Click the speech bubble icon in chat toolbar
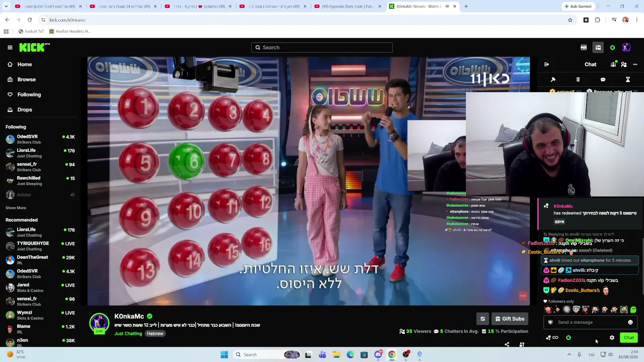This screenshot has width=644, height=362. click(x=603, y=79)
